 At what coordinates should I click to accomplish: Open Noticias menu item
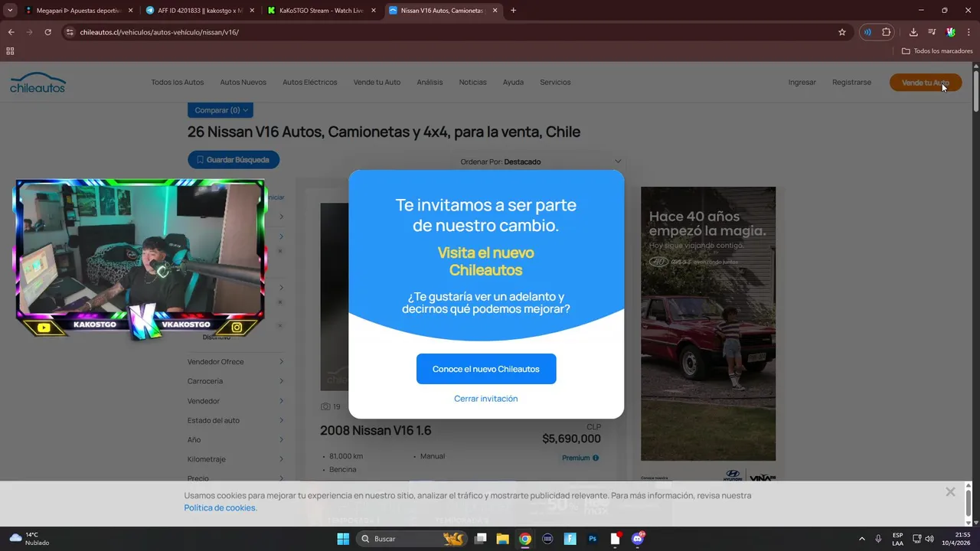472,83
